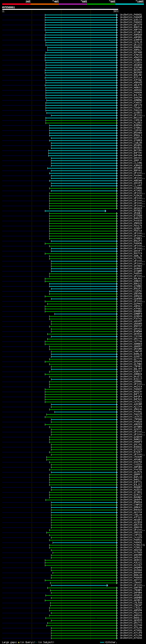Screen dimensions: 146x644
Task: Open hit UniRef100_P48500
Action: [x=131, y=273]
